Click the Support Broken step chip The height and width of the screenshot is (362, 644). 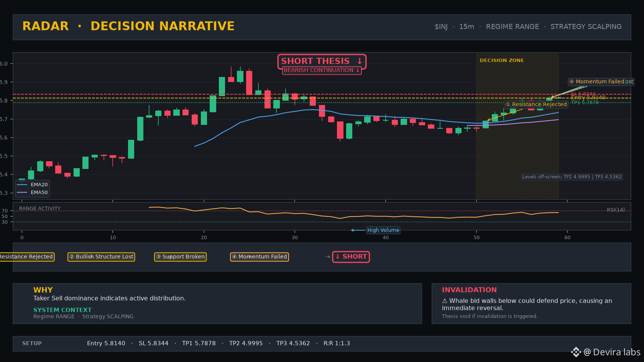180,257
